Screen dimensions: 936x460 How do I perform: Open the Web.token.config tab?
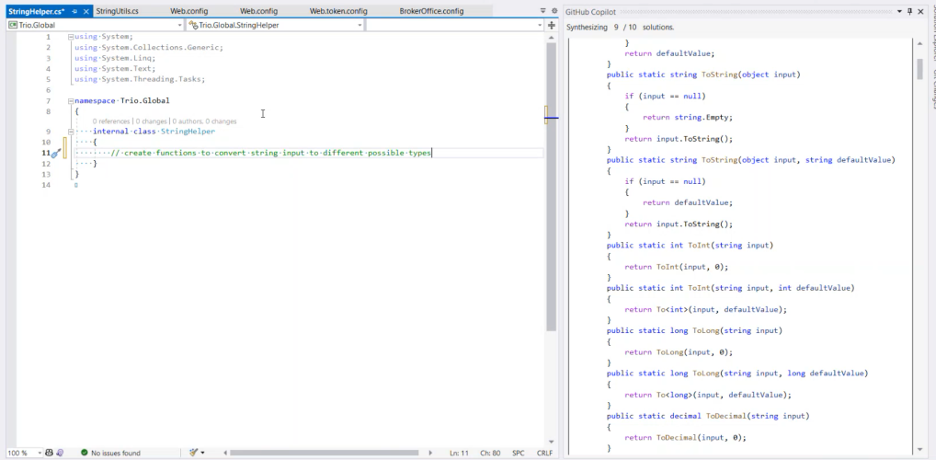click(338, 11)
